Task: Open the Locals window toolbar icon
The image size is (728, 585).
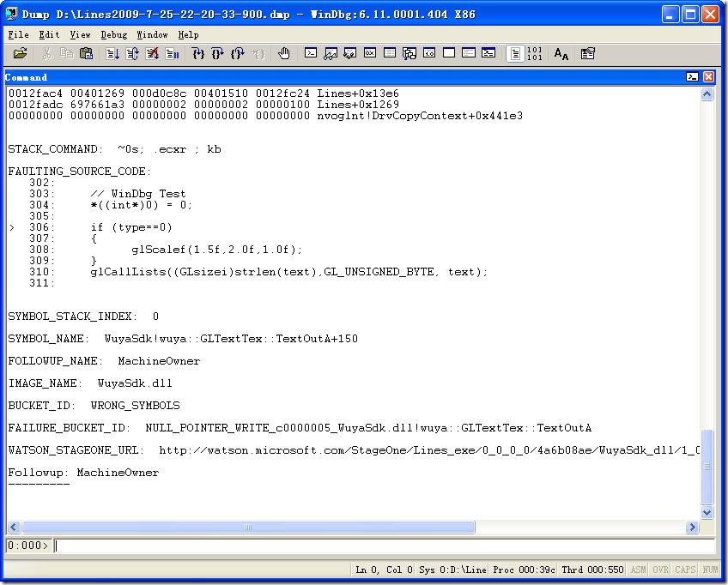Action: 350,53
